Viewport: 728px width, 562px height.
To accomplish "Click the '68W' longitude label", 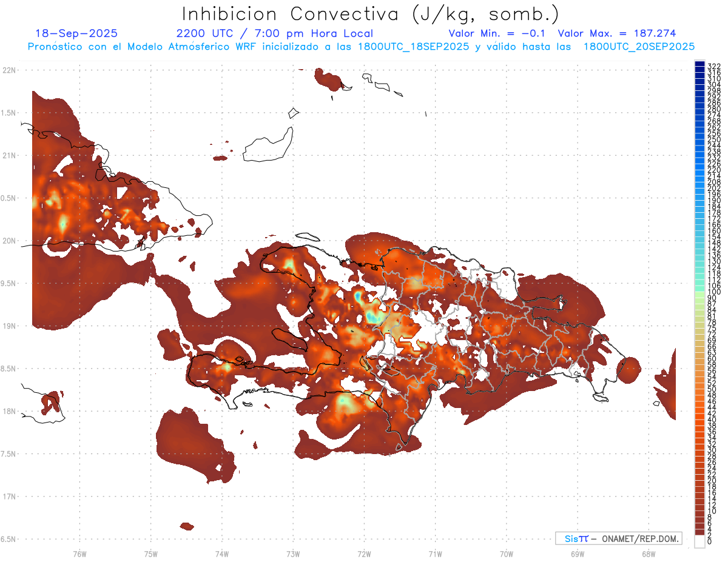I will point(649,554).
